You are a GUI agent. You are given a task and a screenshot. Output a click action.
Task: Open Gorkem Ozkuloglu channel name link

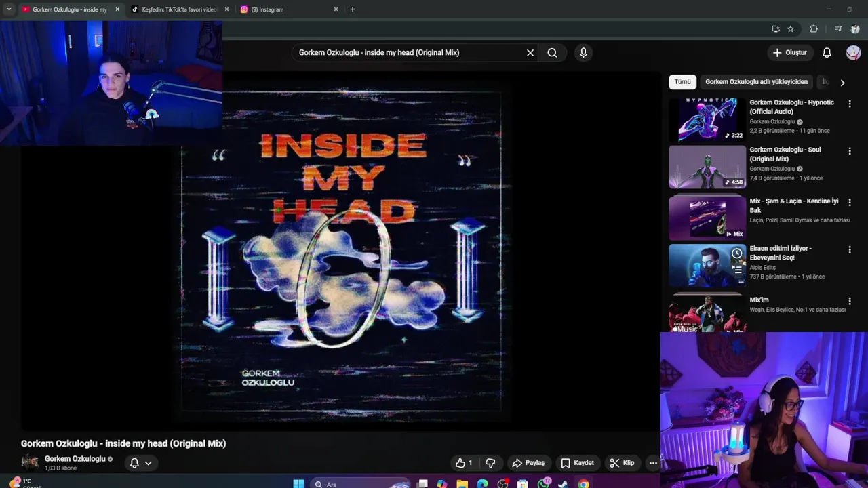coord(75,459)
